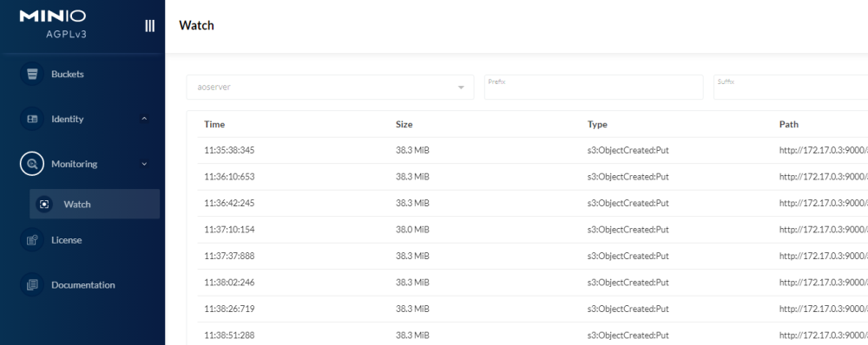Select the 11:37:10:154 event row
This screenshot has height=345, width=868.
coord(533,230)
